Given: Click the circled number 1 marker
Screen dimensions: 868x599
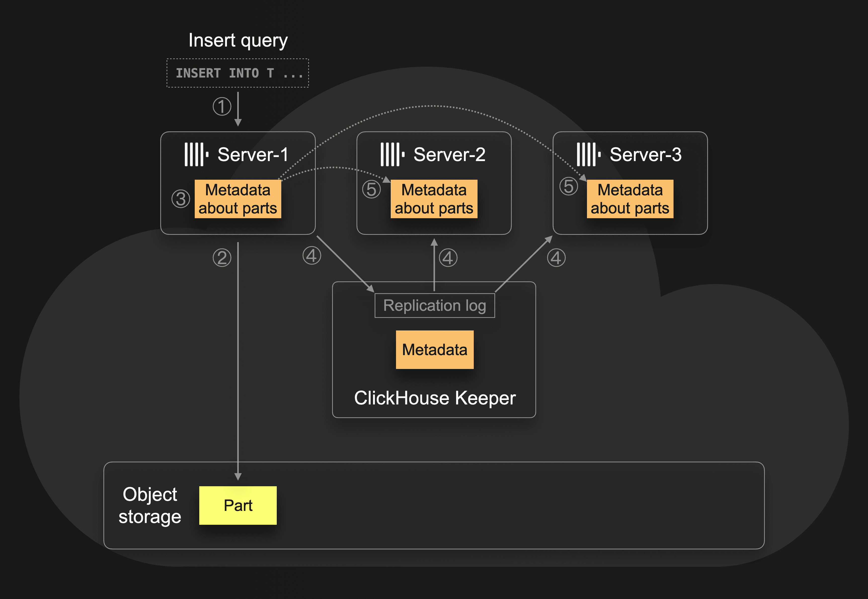Looking at the screenshot, I should (x=222, y=107).
